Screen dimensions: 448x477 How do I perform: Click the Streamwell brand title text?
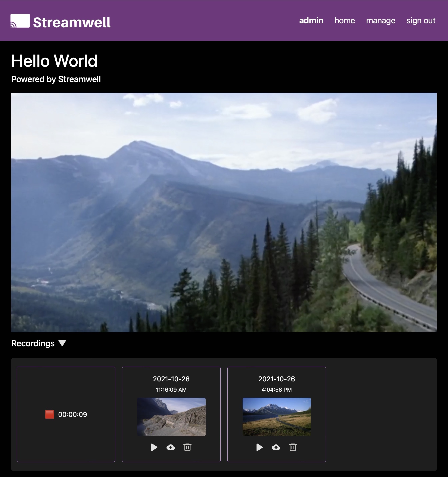[x=72, y=22]
